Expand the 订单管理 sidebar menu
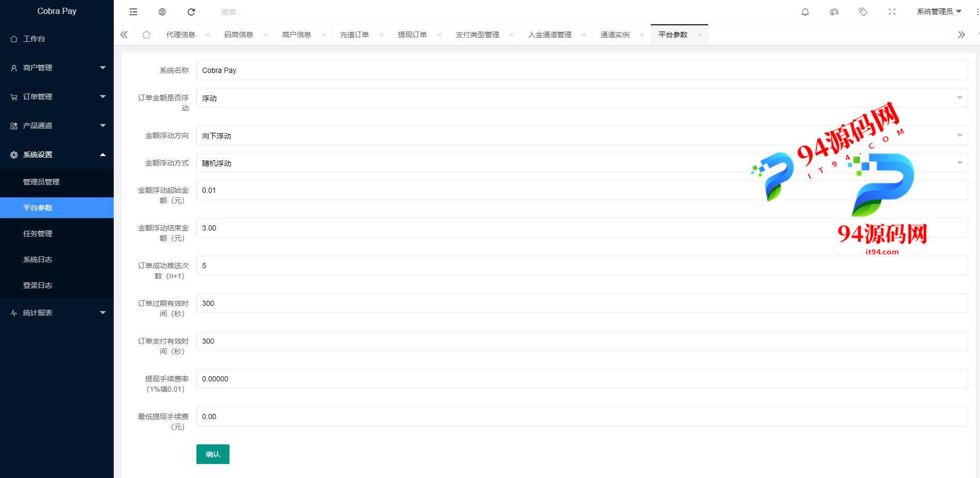980x478 pixels. pos(57,97)
